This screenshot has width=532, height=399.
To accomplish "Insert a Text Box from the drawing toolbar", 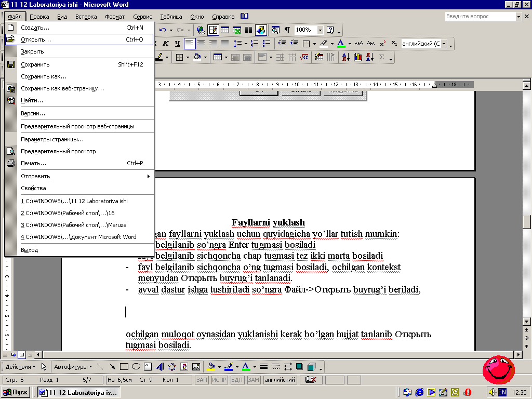I will click(148, 367).
